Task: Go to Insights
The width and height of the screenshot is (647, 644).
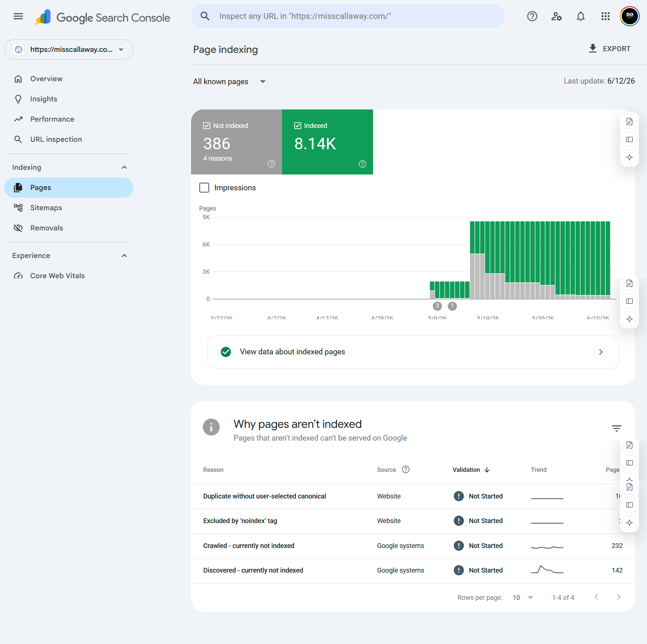Action: pyautogui.click(x=69, y=99)
